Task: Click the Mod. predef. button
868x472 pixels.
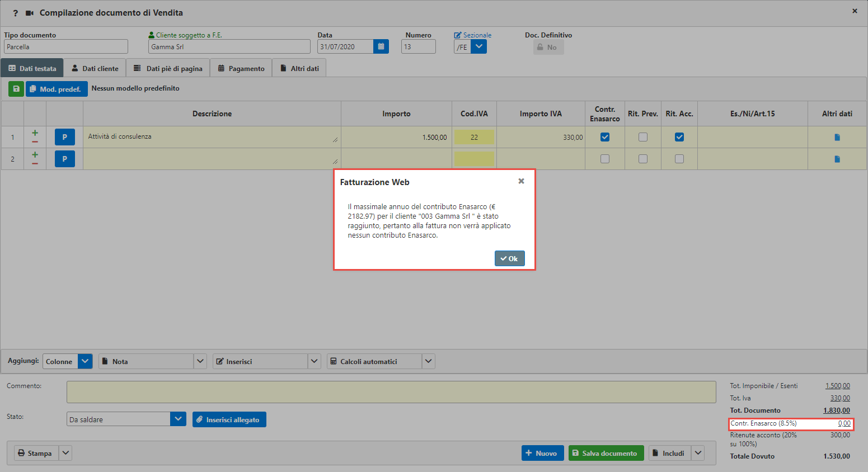Action: coord(57,89)
